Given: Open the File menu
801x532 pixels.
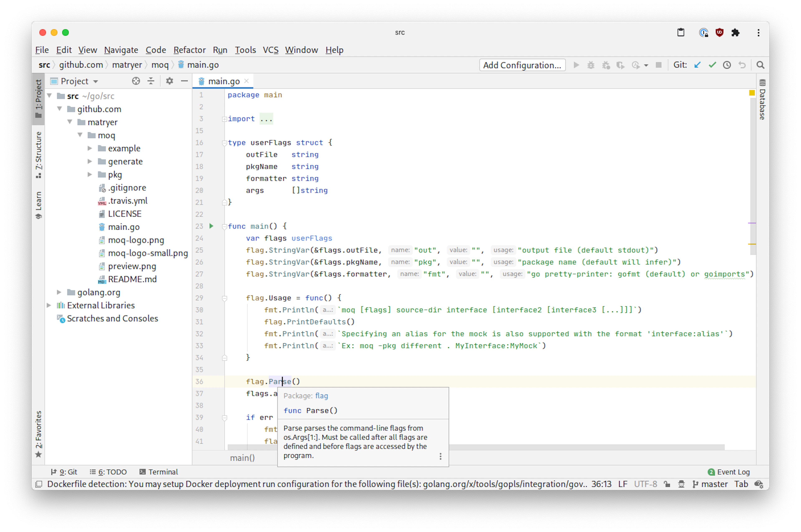Looking at the screenshot, I should [x=42, y=50].
